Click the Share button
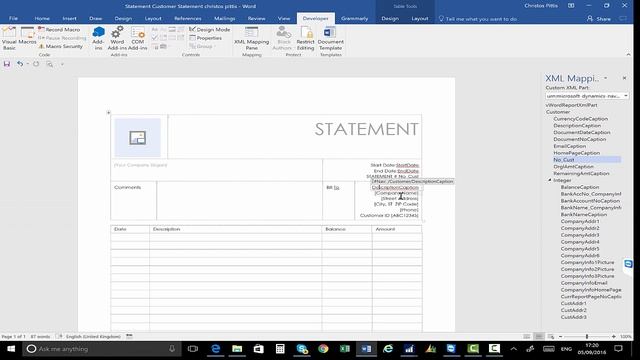 pyautogui.click(x=599, y=19)
